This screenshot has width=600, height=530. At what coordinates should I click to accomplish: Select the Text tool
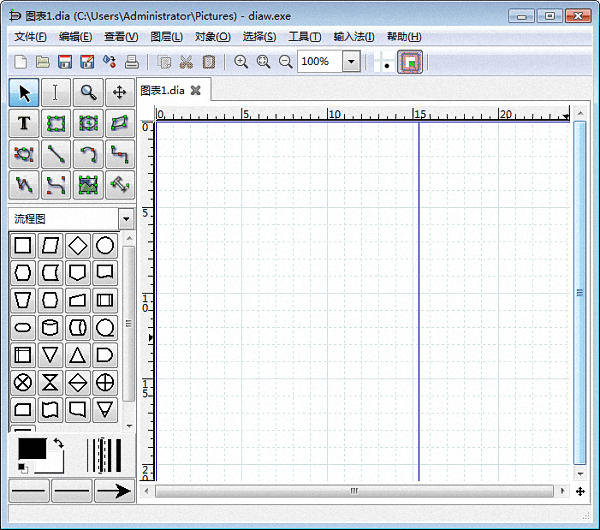tap(24, 124)
